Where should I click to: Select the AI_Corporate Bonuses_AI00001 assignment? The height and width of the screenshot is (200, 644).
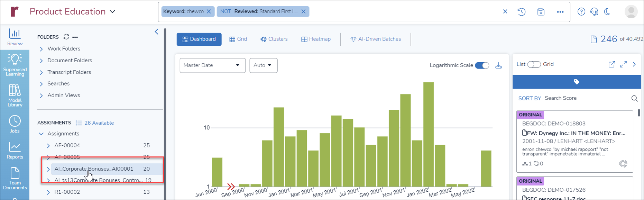94,169
